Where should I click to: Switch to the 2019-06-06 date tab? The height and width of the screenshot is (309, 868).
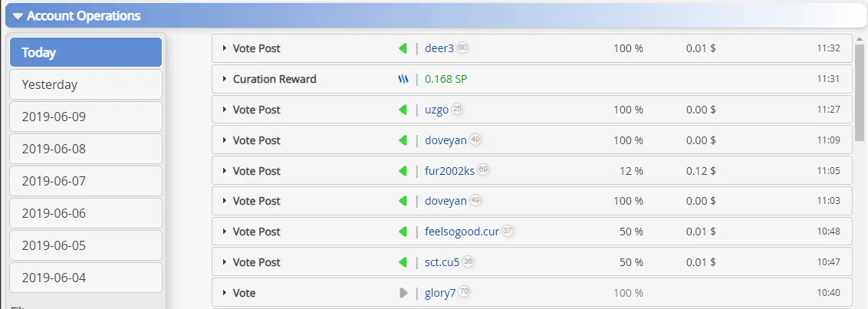point(86,213)
